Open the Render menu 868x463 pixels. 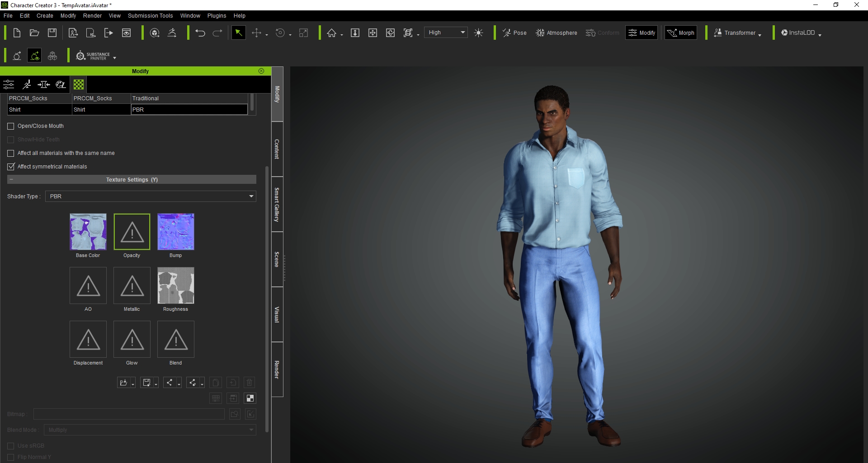pos(92,15)
